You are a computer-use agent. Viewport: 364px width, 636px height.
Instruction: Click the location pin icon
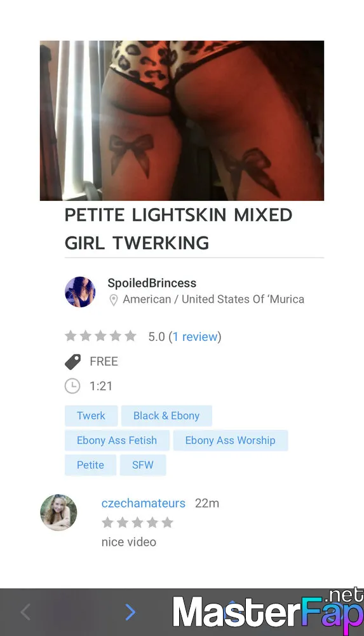[x=114, y=300]
